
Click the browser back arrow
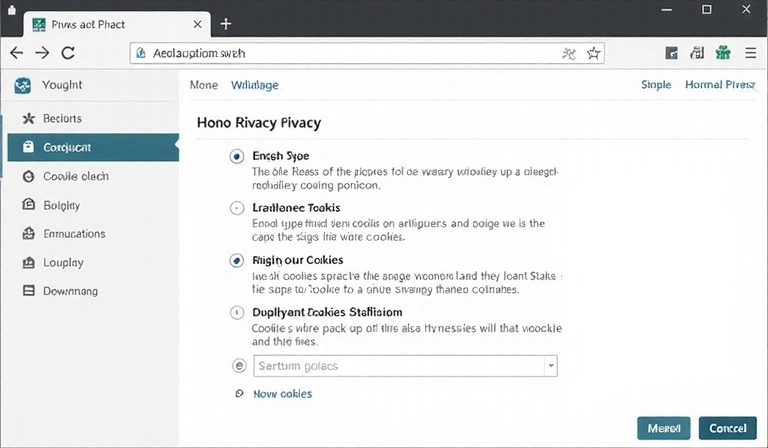click(17, 53)
